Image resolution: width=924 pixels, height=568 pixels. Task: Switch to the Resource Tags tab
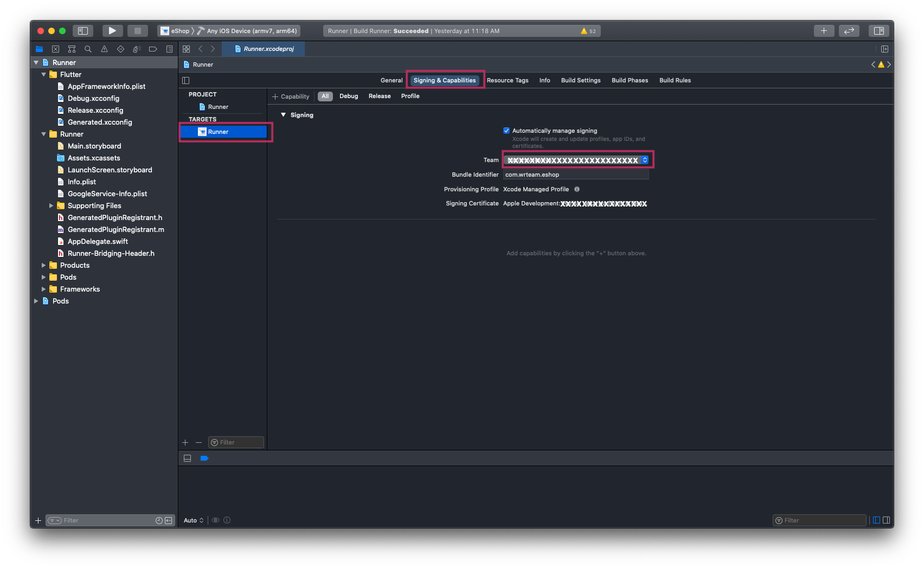[x=508, y=80]
